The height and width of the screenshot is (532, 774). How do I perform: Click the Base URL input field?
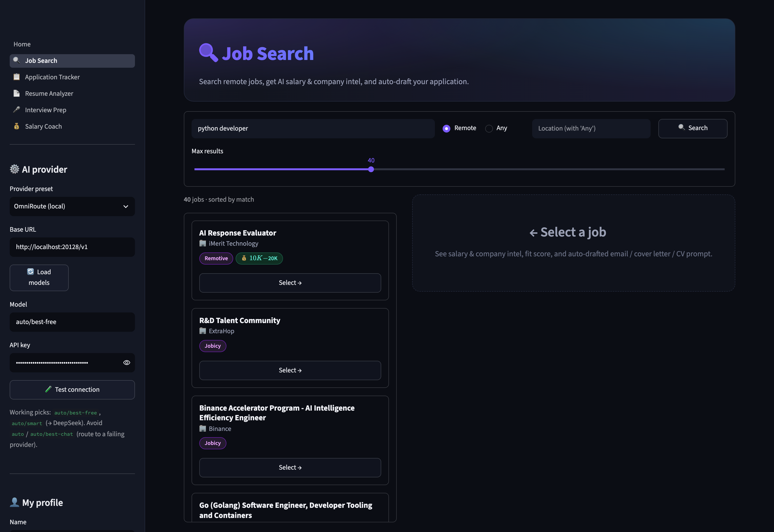tap(72, 247)
